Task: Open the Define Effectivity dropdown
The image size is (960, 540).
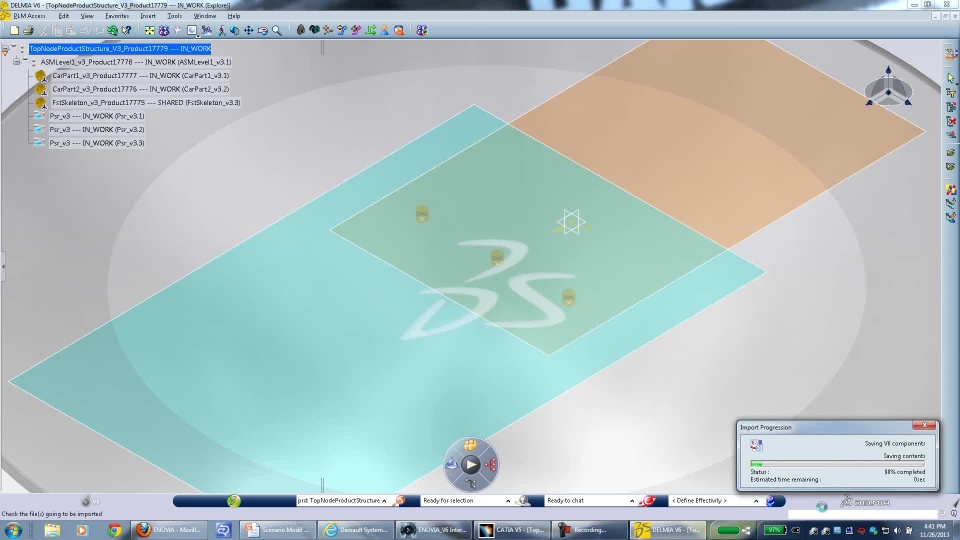Action: (756, 501)
